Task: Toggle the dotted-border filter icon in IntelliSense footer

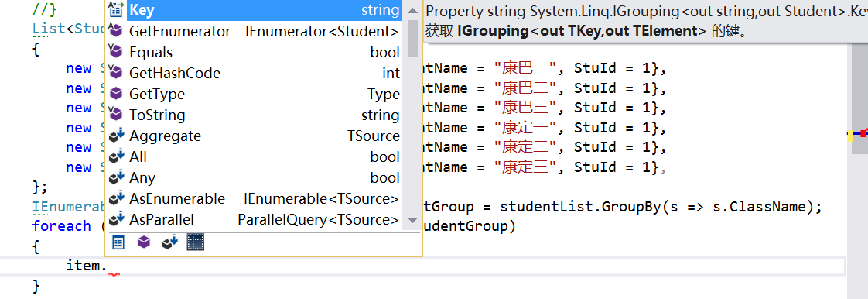Action: (196, 242)
